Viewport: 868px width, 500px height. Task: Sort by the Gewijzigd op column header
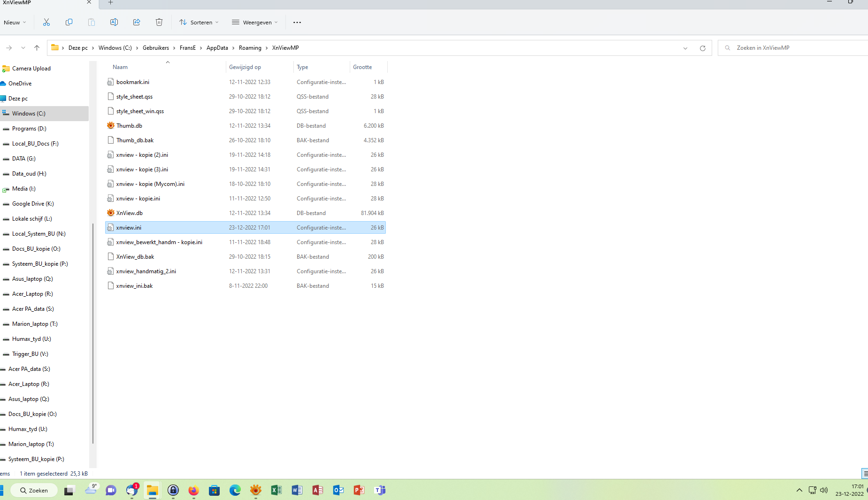(245, 67)
